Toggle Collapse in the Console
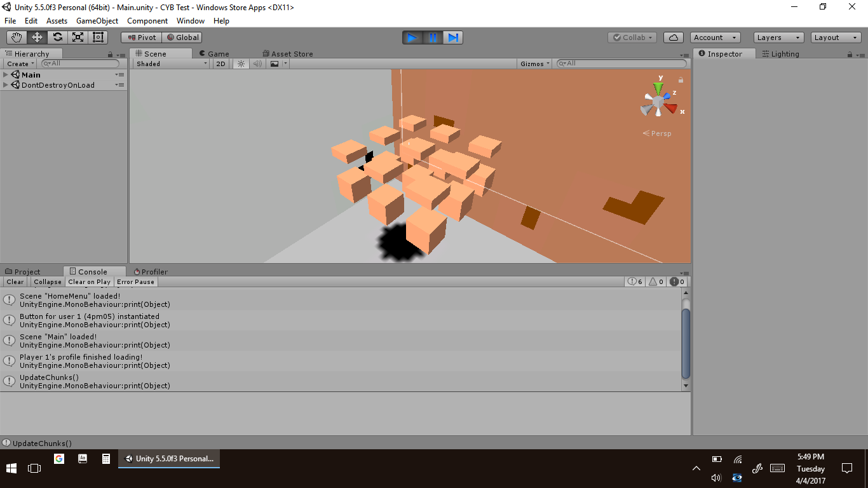 (48, 281)
